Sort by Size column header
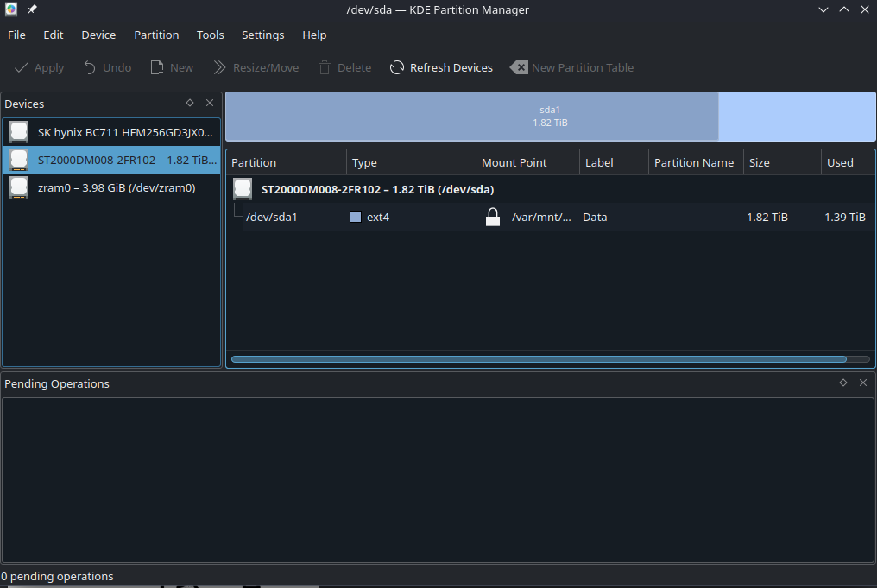Viewport: 877px width, 588px height. [x=782, y=163]
